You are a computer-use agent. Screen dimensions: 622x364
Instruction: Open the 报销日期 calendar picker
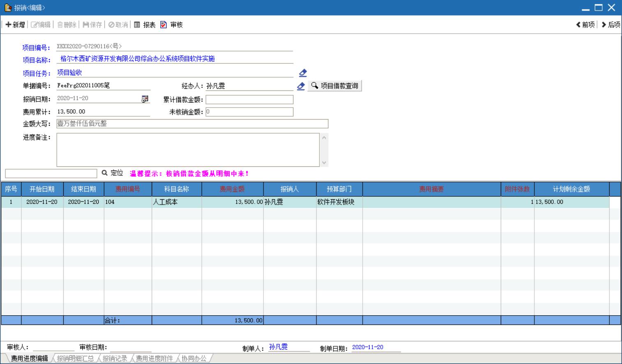(145, 99)
